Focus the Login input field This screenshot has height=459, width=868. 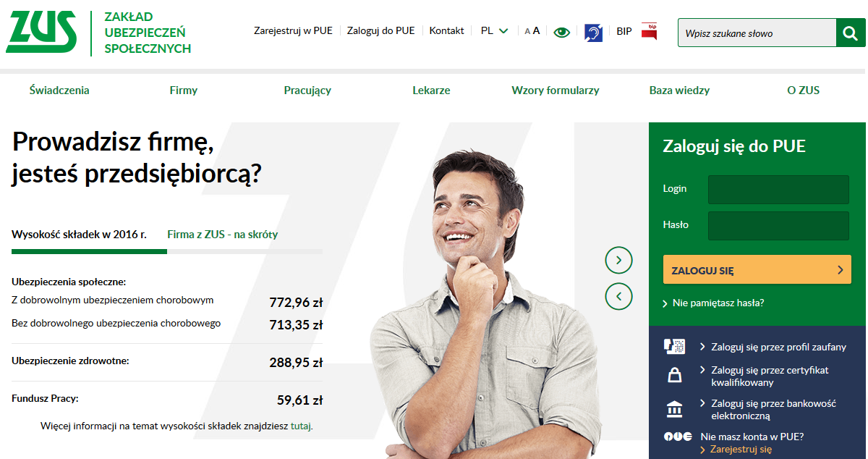(778, 189)
